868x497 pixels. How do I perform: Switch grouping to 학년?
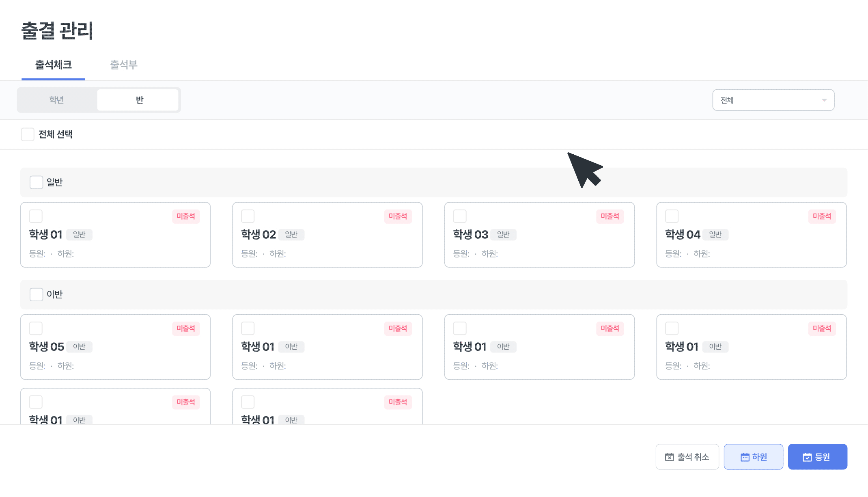57,100
